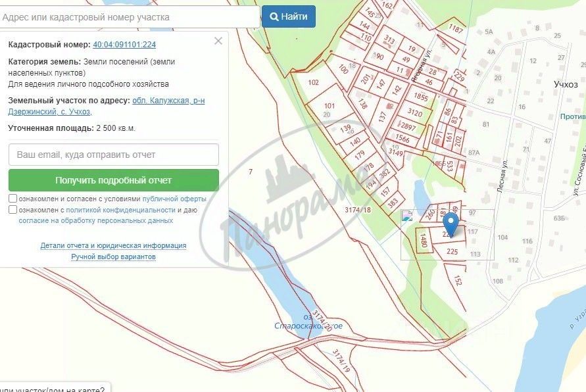This screenshot has width=586, height=392.
Task: Click the magnifier icon in the Найти button
Action: tap(274, 17)
